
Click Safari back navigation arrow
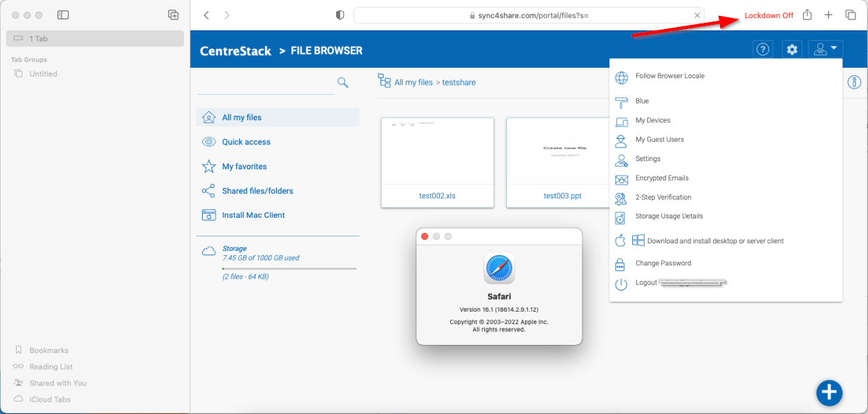(x=205, y=15)
